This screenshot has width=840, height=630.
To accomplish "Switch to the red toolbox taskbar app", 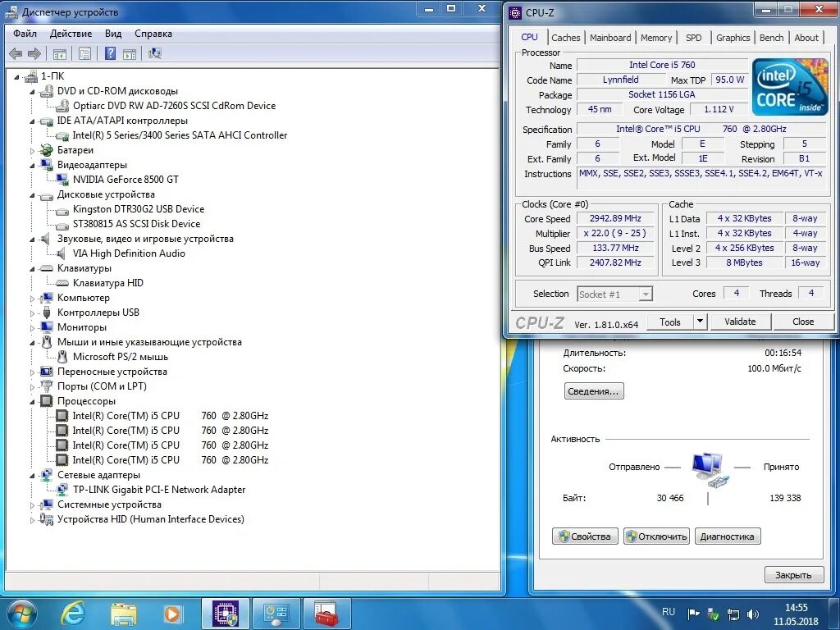I will [326, 614].
